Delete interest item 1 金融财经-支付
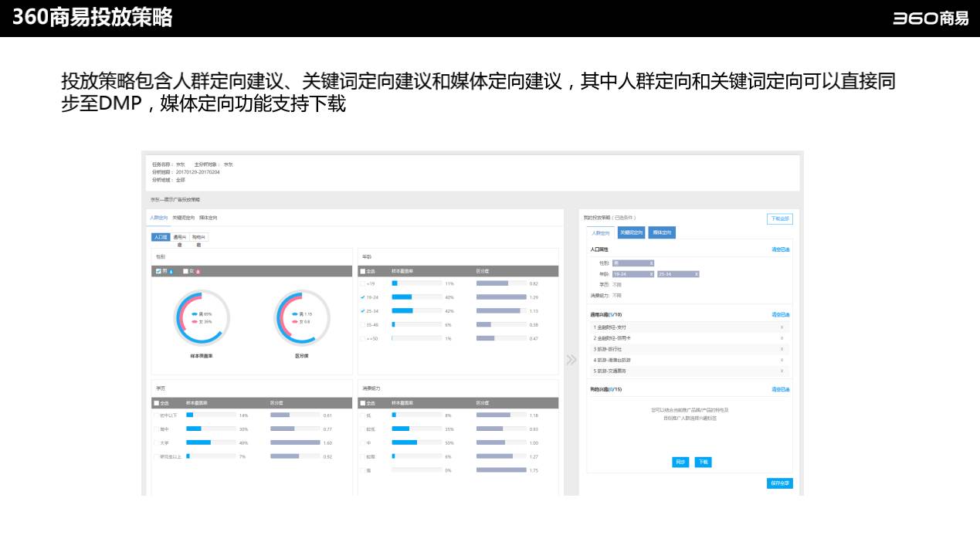The height and width of the screenshot is (549, 980). coord(782,327)
